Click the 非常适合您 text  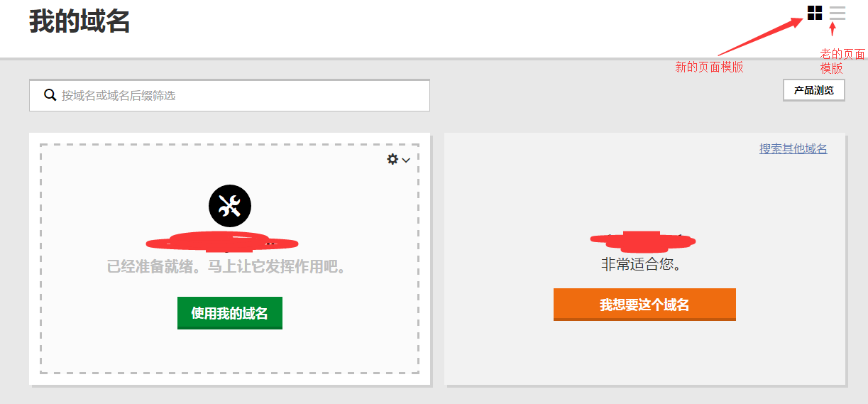642,265
